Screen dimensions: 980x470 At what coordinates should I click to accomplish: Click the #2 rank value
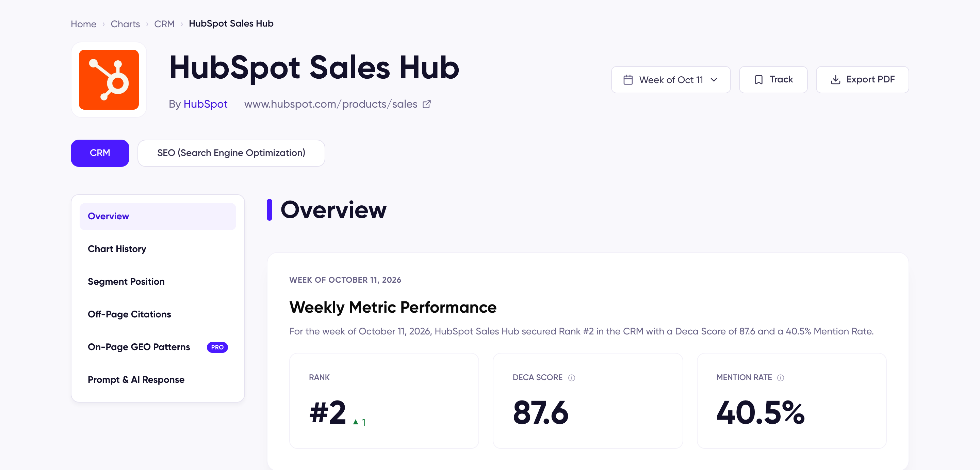(328, 412)
